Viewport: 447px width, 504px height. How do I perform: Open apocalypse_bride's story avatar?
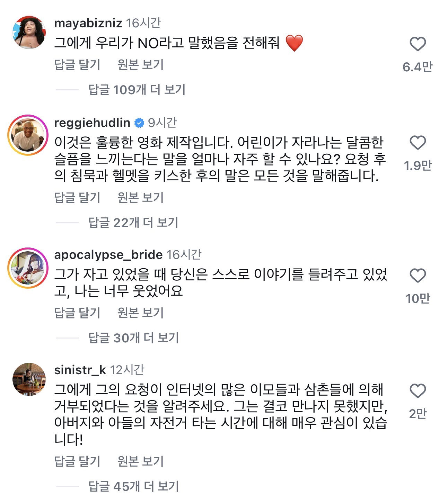coord(28,268)
